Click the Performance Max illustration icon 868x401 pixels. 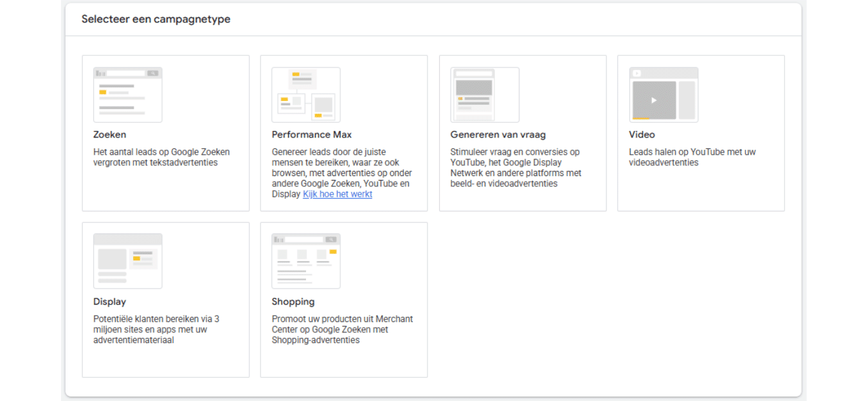306,94
